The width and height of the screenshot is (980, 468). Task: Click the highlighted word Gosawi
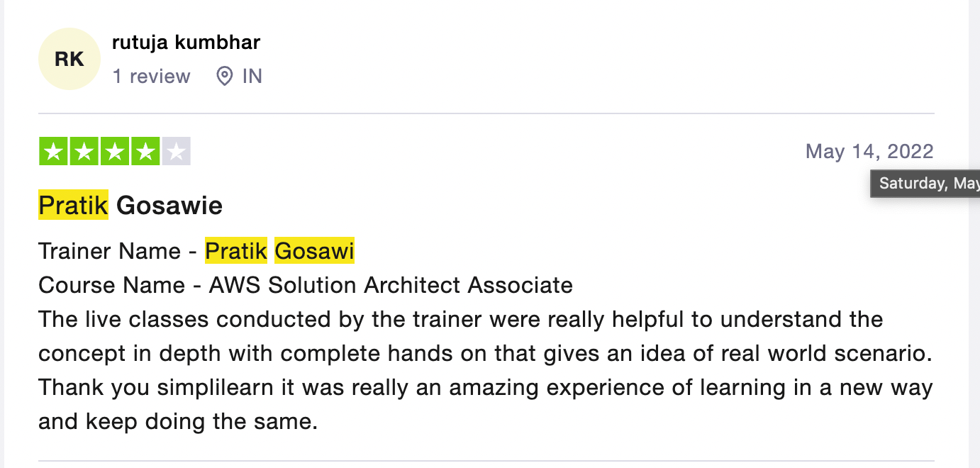coord(314,251)
